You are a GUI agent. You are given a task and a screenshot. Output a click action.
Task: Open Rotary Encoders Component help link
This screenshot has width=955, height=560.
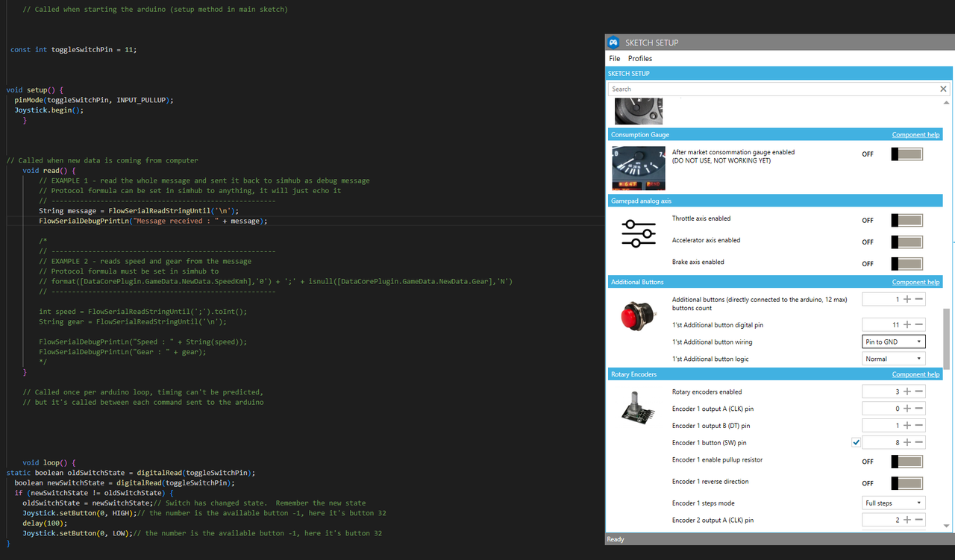point(915,374)
